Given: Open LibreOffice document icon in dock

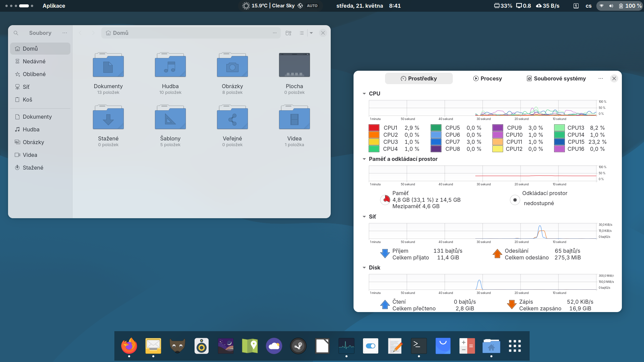Looking at the screenshot, I should click(322, 346).
